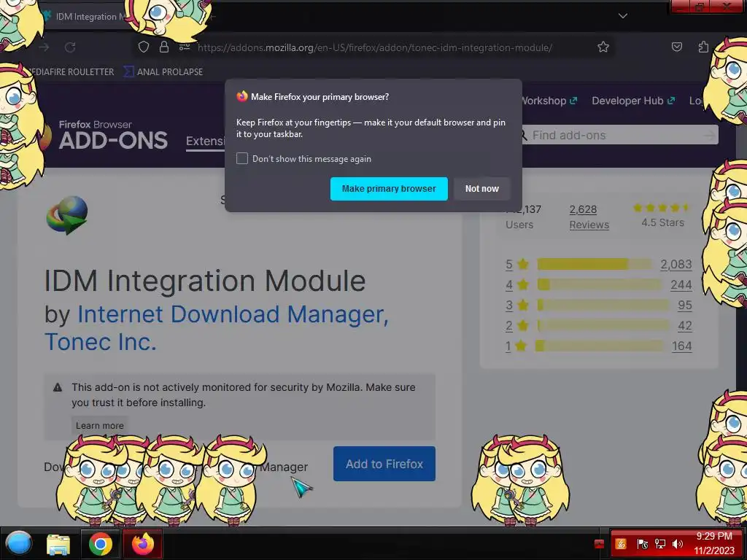Click the 95 three-star count
The width and height of the screenshot is (747, 560).
[x=684, y=306]
